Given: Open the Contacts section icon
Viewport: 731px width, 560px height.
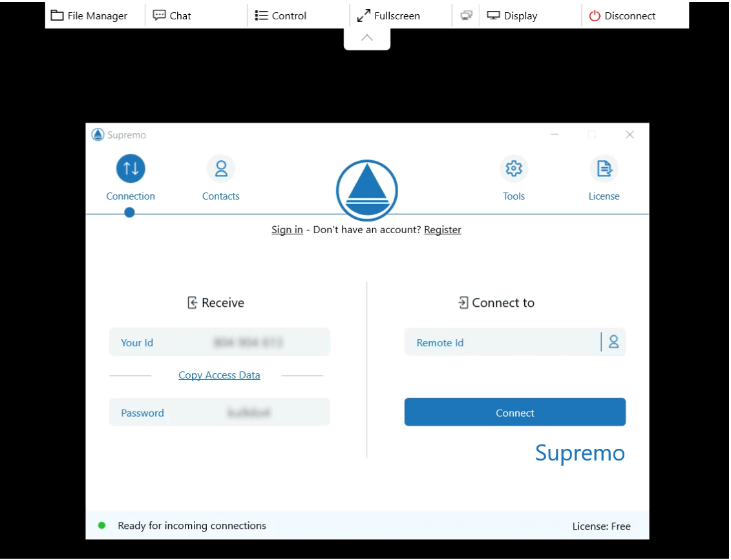Looking at the screenshot, I should click(221, 168).
